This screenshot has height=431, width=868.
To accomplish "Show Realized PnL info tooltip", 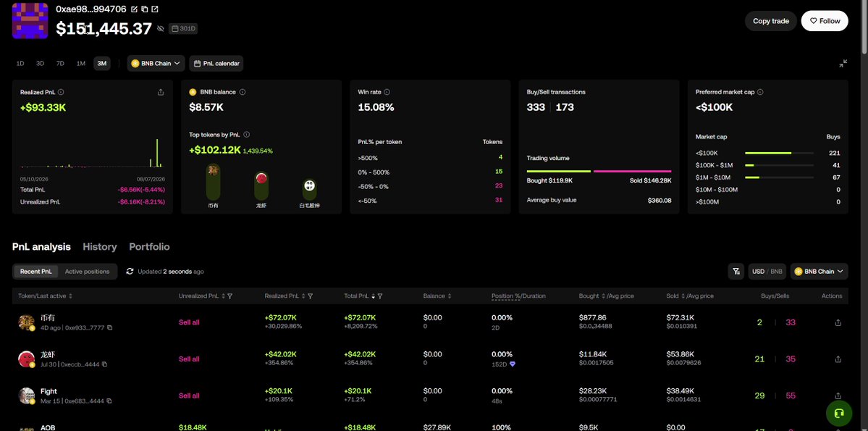I will (61, 92).
